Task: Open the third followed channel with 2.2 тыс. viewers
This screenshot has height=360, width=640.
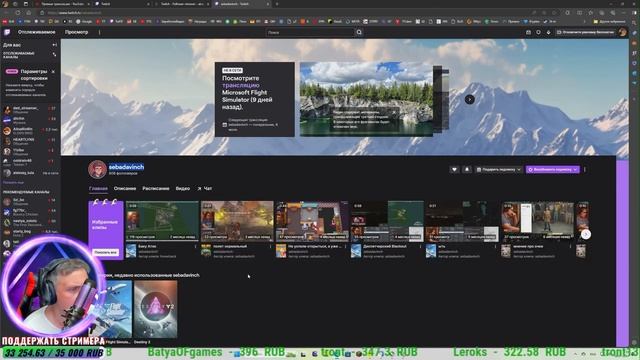Action: click(x=30, y=131)
